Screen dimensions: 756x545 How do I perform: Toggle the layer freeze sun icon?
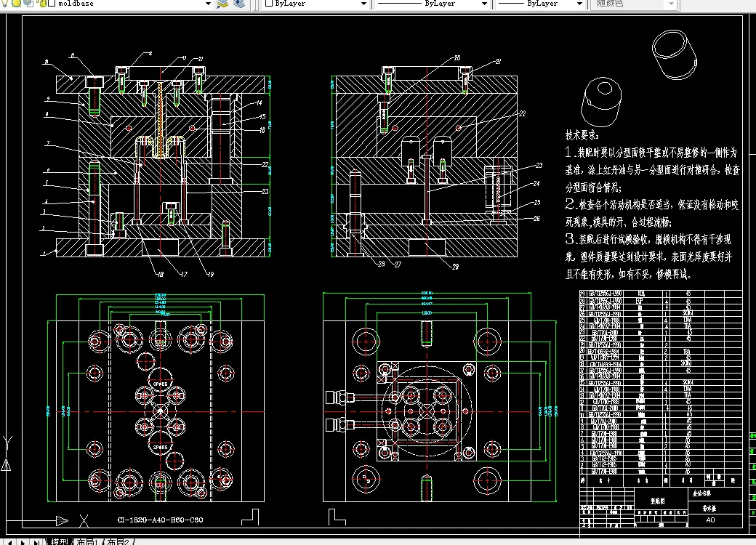[x=17, y=4]
